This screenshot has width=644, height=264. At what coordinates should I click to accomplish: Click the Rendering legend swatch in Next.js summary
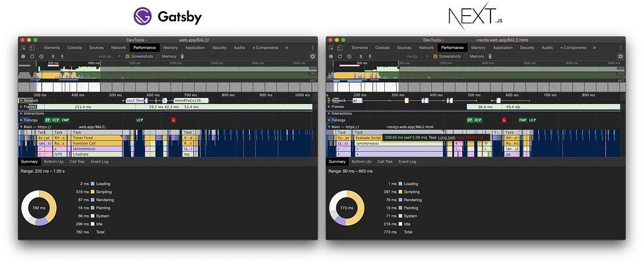pyautogui.click(x=401, y=200)
